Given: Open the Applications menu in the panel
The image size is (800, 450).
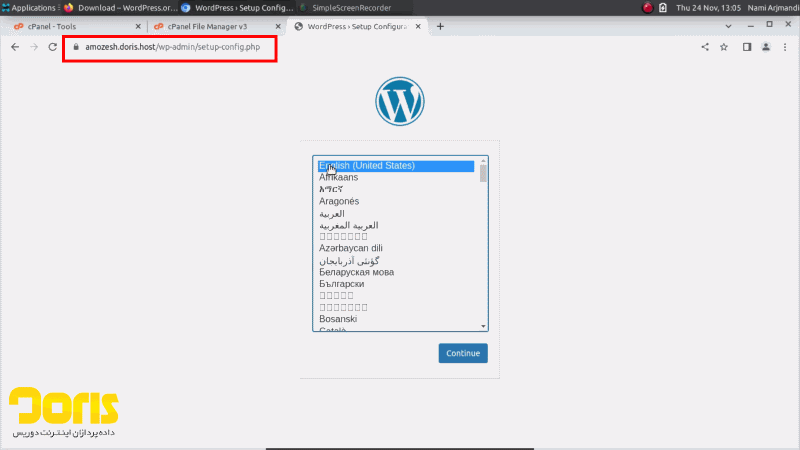Looking at the screenshot, I should [x=29, y=8].
